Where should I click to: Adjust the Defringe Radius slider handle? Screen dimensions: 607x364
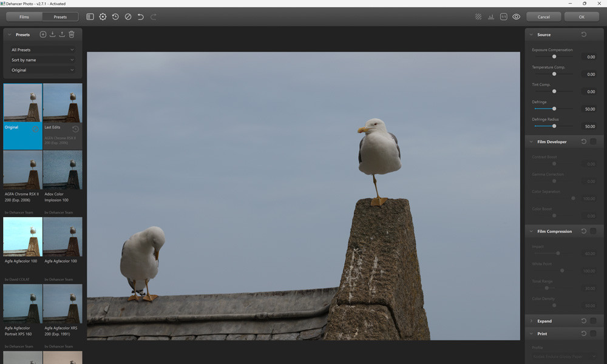pyautogui.click(x=554, y=126)
